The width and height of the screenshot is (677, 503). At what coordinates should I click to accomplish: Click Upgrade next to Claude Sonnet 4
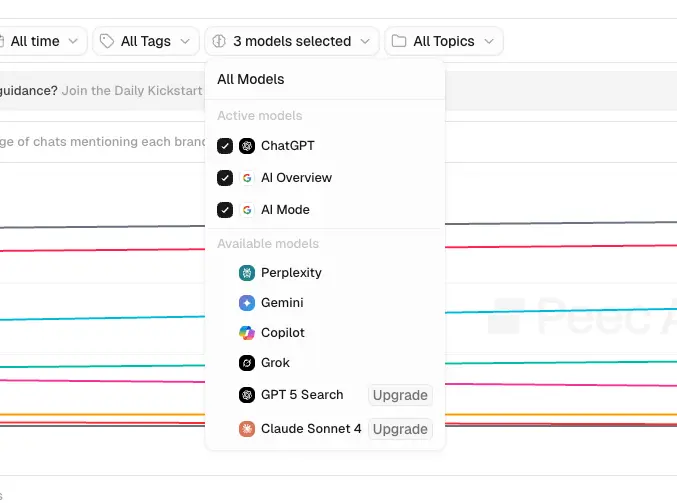pos(400,429)
